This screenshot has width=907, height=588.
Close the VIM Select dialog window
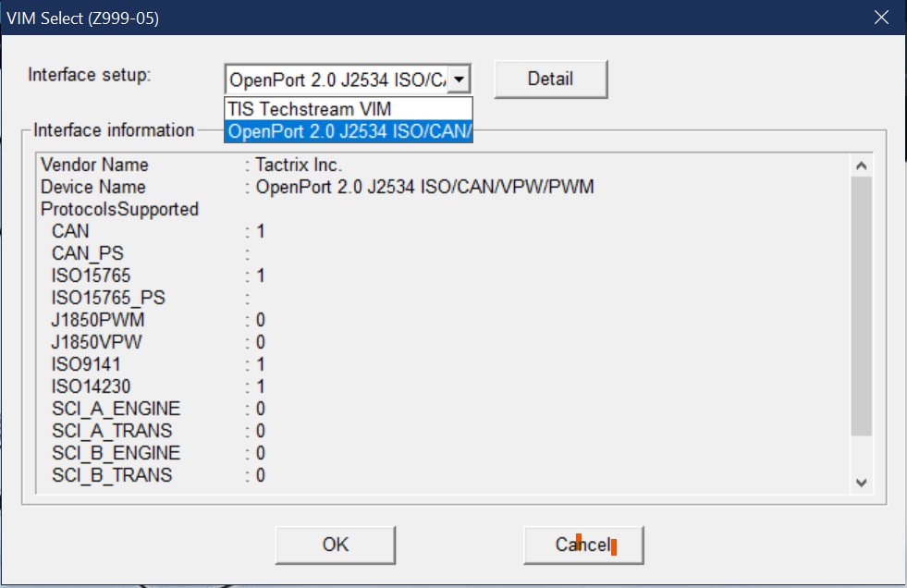(x=881, y=18)
